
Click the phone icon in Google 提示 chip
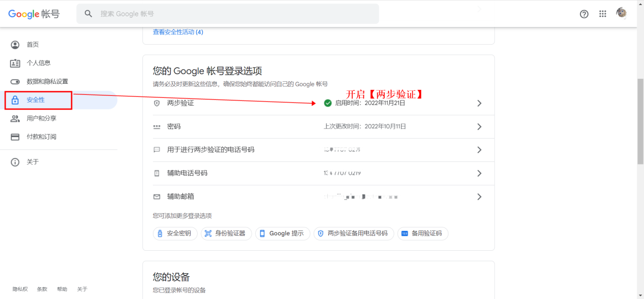pos(262,234)
